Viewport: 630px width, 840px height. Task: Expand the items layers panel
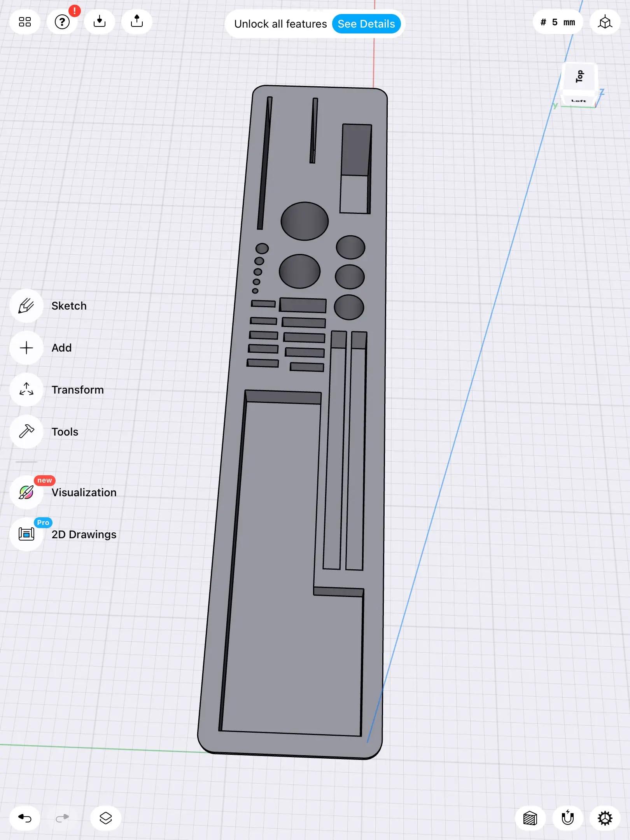106,818
